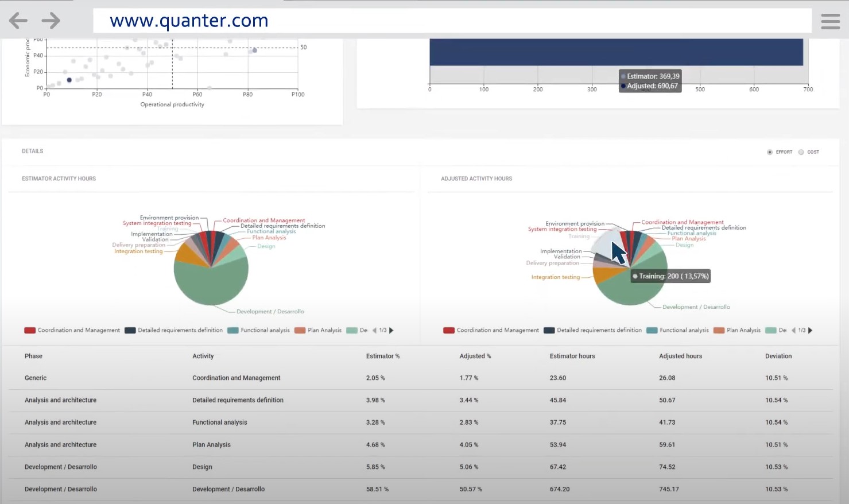Click the Deviation column header

pyautogui.click(x=778, y=356)
